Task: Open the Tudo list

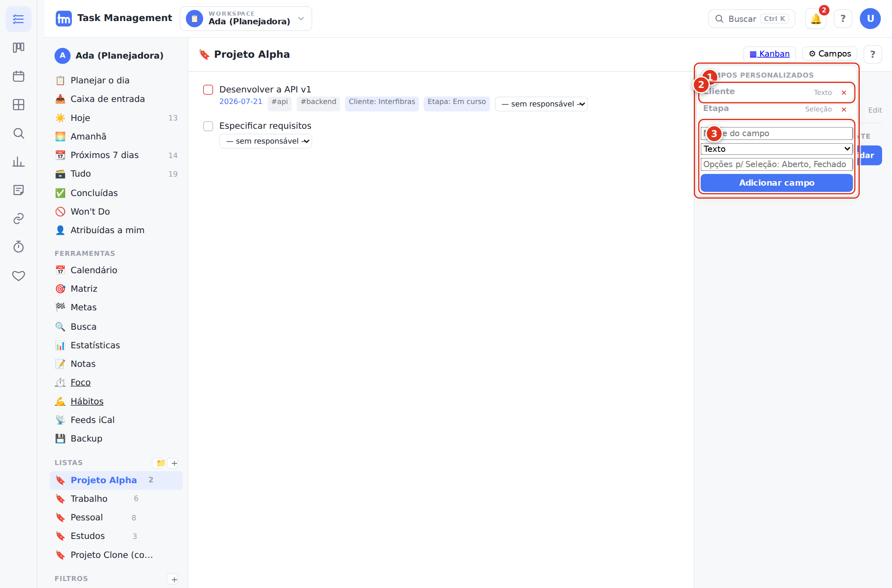Action: tap(116, 173)
